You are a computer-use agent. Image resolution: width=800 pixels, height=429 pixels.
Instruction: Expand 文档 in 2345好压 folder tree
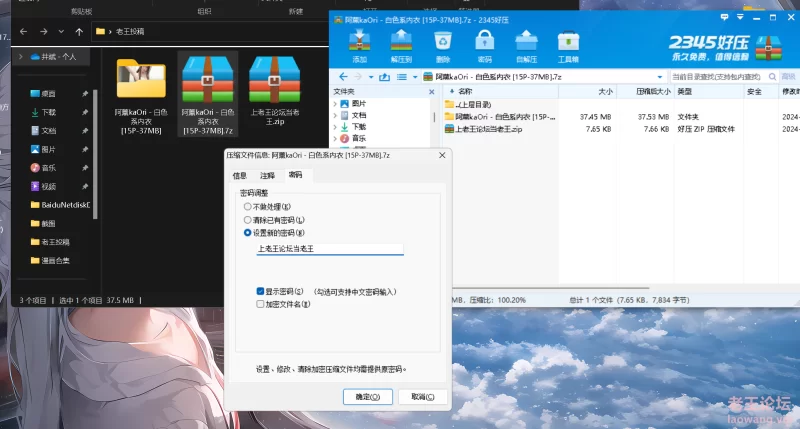335,115
